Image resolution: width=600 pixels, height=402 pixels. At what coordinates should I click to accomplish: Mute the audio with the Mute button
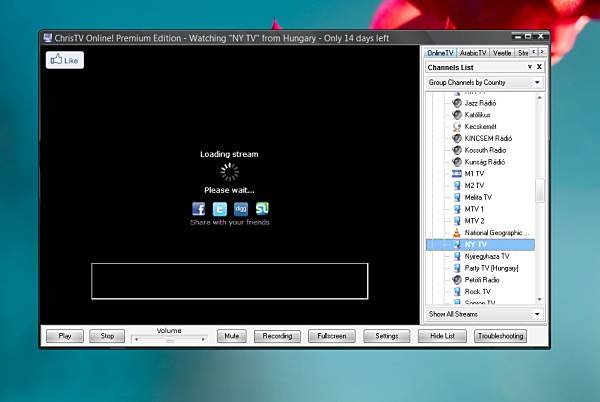[x=232, y=336]
